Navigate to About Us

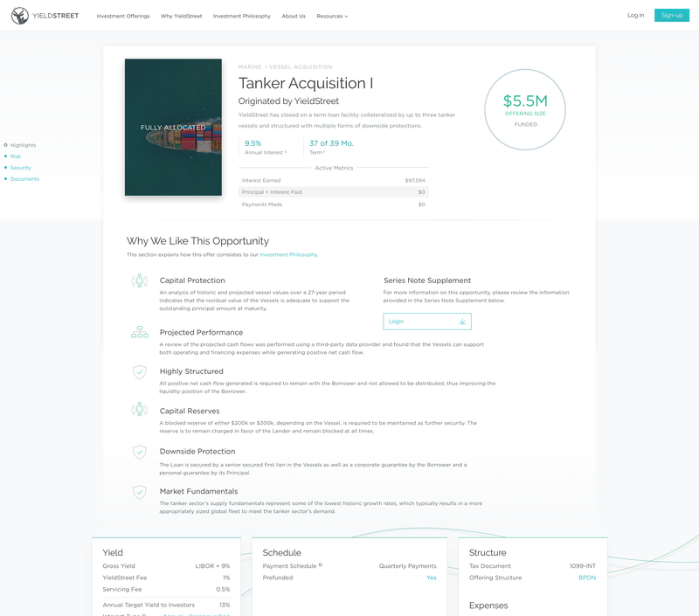click(294, 16)
